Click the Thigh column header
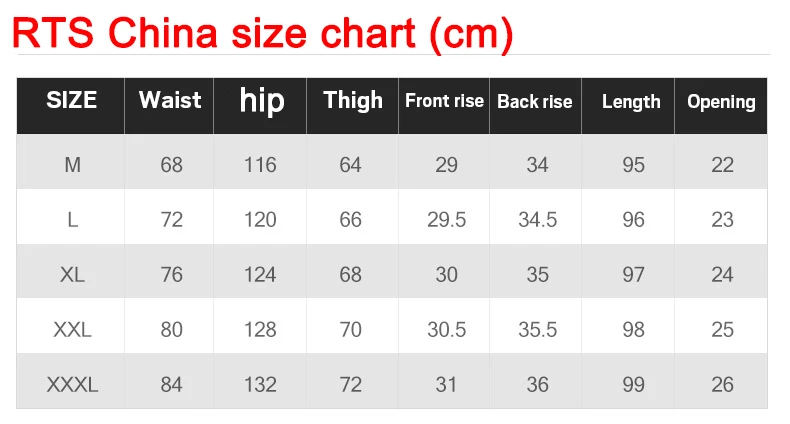 [352, 100]
